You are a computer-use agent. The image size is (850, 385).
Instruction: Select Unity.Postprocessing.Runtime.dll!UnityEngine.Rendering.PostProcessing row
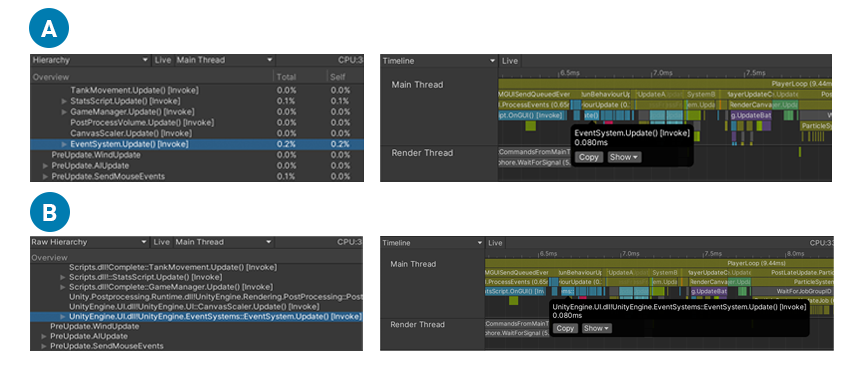pyautogui.click(x=196, y=297)
